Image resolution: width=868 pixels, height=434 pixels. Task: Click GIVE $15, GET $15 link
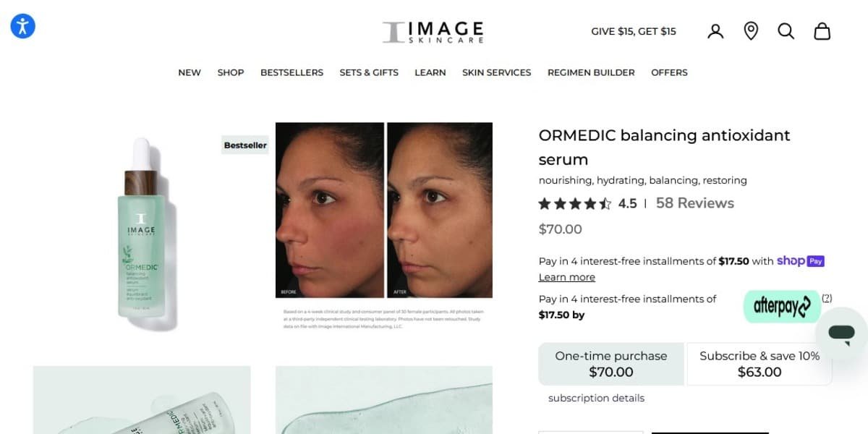click(634, 31)
